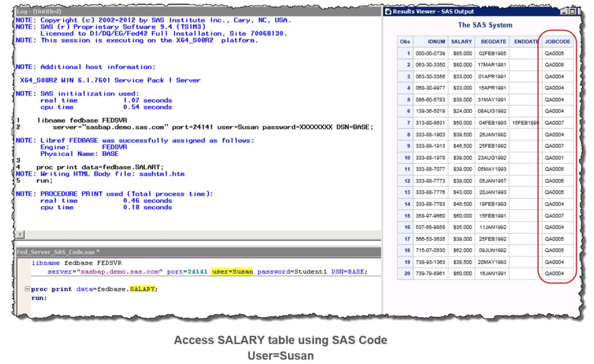The width and height of the screenshot is (594, 364).
Task: Maximize the Results Viewer window
Action: point(573,11)
